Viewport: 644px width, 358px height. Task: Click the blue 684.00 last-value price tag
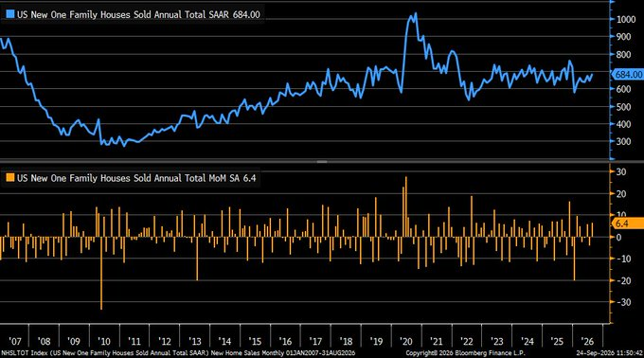coord(628,74)
